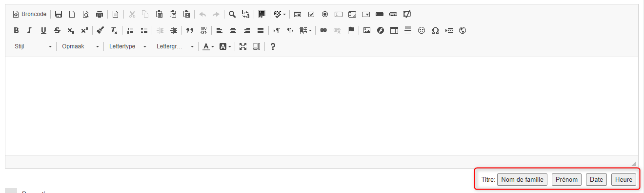Align text left
Image resolution: width=644 pixels, height=193 pixels.
[220, 30]
